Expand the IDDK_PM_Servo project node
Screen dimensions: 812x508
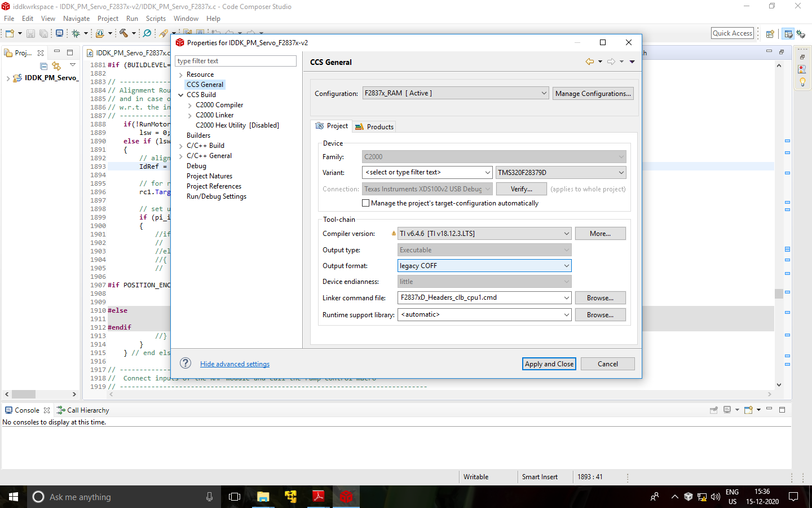[x=8, y=78]
